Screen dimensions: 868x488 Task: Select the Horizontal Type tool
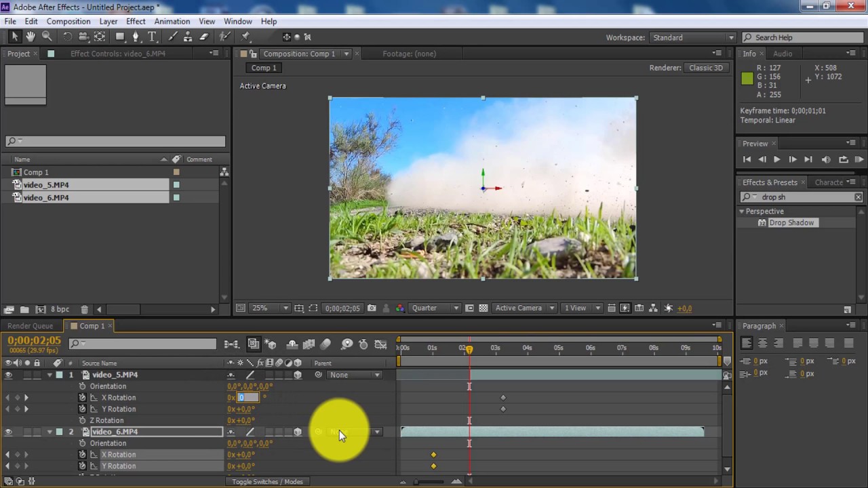pyautogui.click(x=152, y=37)
